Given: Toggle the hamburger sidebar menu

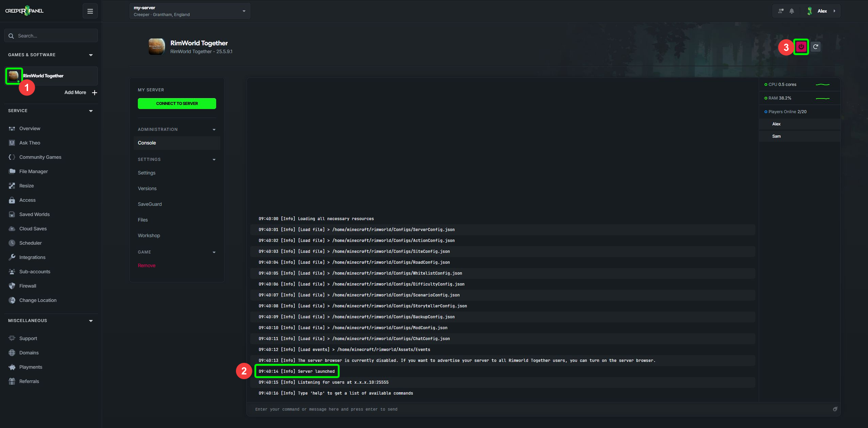Looking at the screenshot, I should [x=90, y=11].
